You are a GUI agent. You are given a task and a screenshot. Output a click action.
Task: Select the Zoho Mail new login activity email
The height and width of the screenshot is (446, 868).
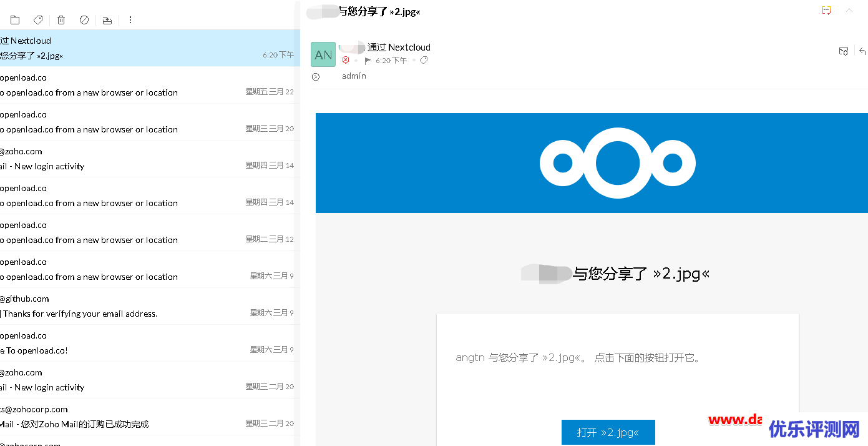click(x=125, y=159)
